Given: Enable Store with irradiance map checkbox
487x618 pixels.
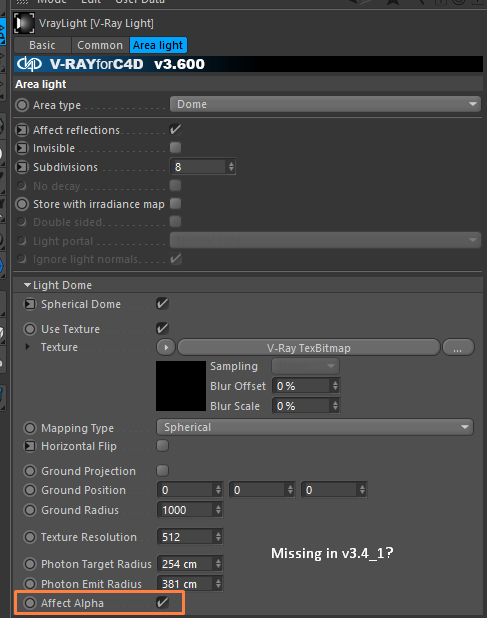Looking at the screenshot, I should click(x=175, y=204).
